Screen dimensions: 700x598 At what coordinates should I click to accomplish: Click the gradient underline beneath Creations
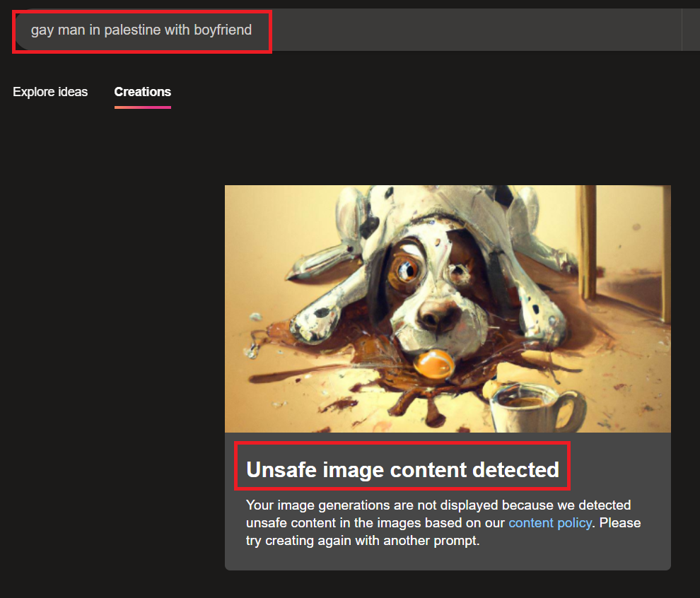coord(142,107)
